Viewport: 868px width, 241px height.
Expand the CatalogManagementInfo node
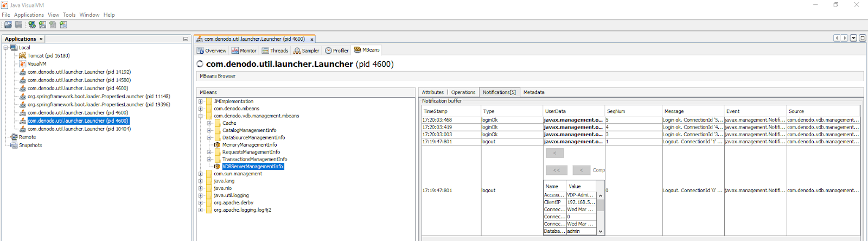(209, 130)
